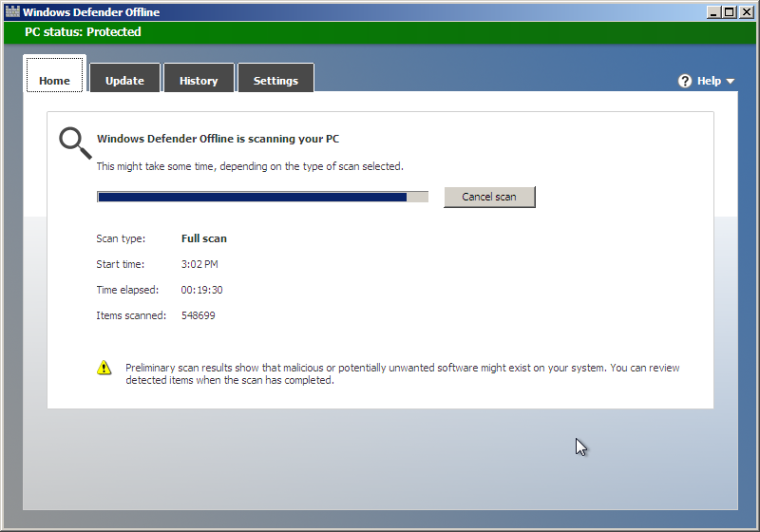Click the 'Start time:' label
Screen dimensions: 760x532
click(x=121, y=264)
